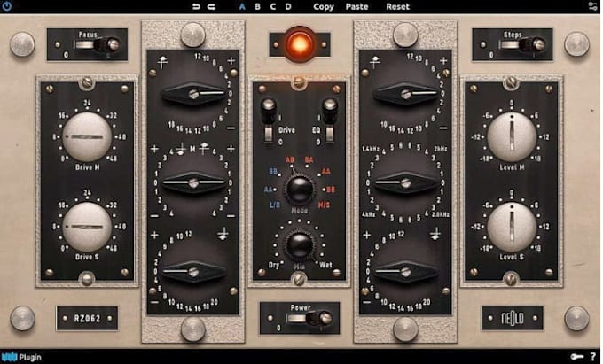Click left module top treble knob
Viewport: 603px width, 364px height.
(x=193, y=94)
